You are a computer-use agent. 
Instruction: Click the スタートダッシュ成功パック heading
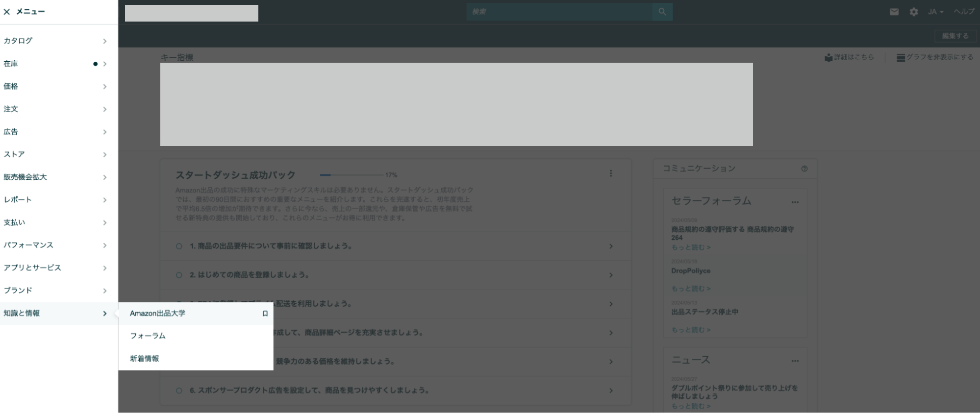coord(235,175)
